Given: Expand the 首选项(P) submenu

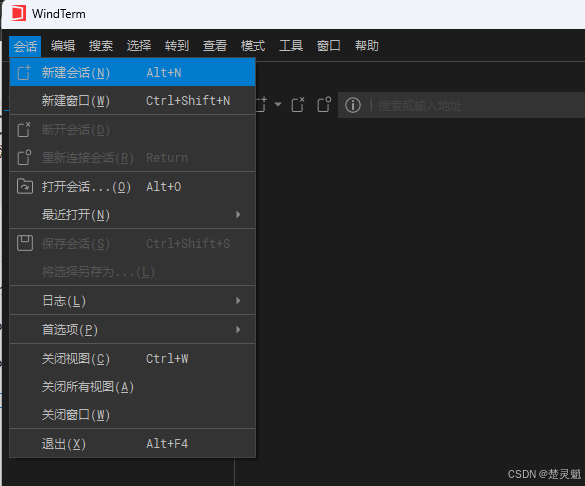Looking at the screenshot, I should coord(132,330).
